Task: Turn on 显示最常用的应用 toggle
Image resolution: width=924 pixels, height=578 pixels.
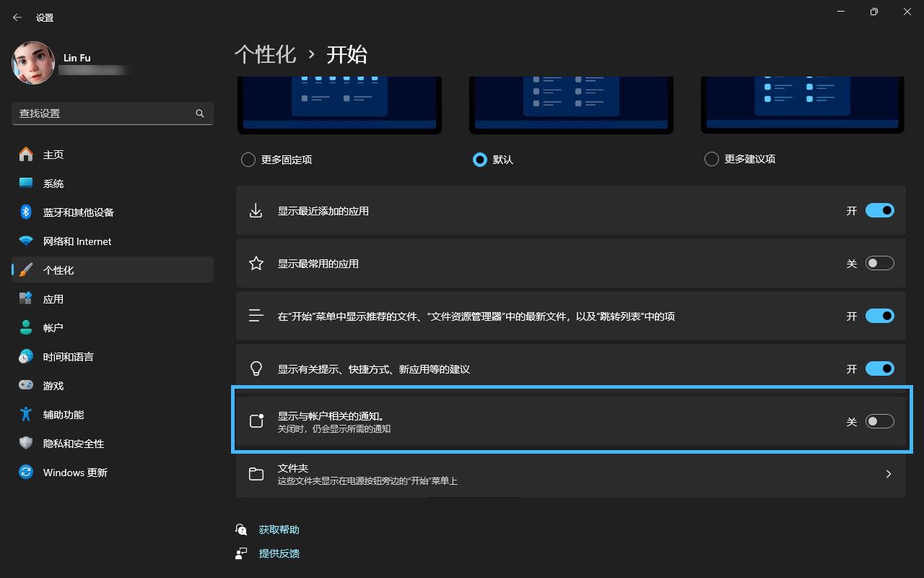Action: coord(880,264)
